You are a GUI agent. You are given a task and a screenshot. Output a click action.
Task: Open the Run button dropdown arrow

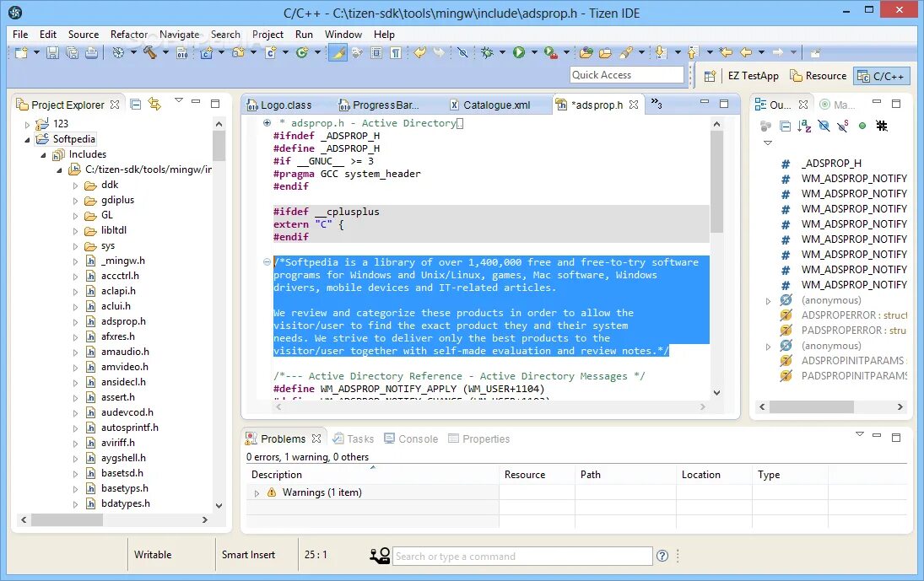click(x=534, y=53)
